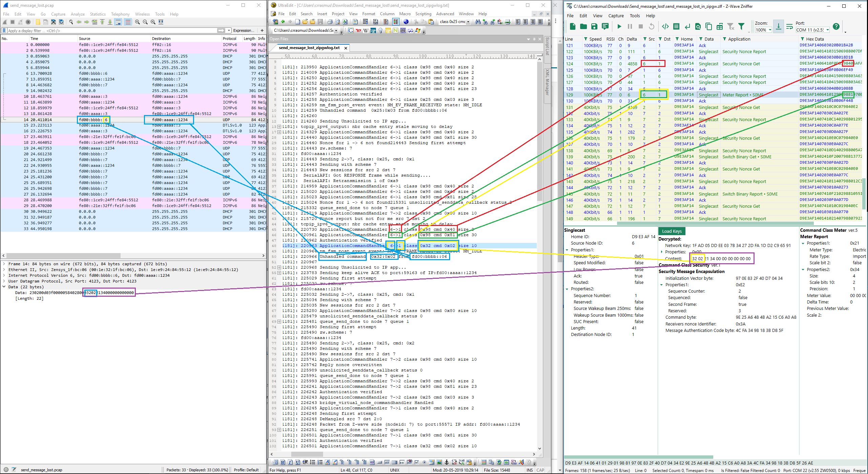Start capturing packets in Wireshark
The height and width of the screenshot is (474, 868).
pos(5,22)
